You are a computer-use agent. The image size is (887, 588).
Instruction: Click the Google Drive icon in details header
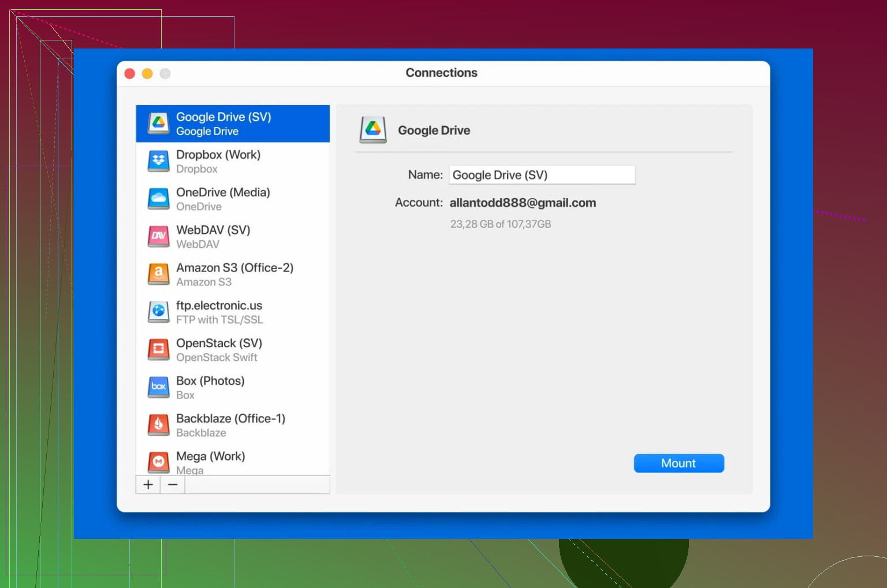point(373,129)
